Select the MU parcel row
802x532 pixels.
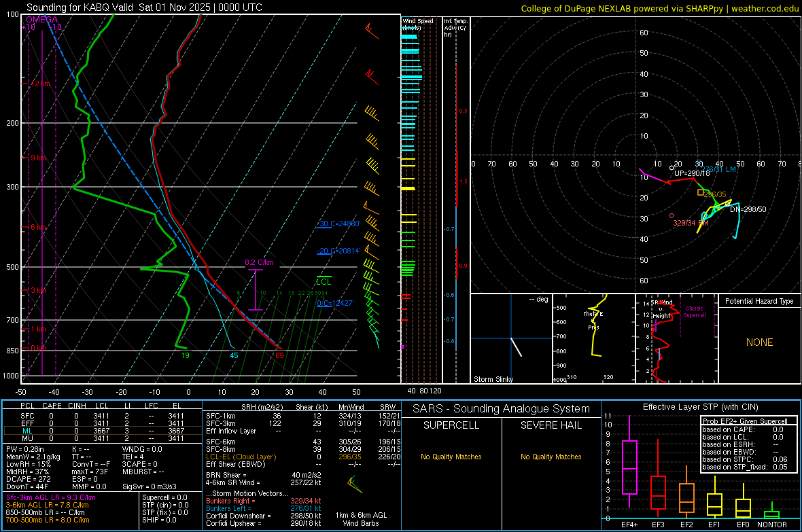click(x=103, y=438)
